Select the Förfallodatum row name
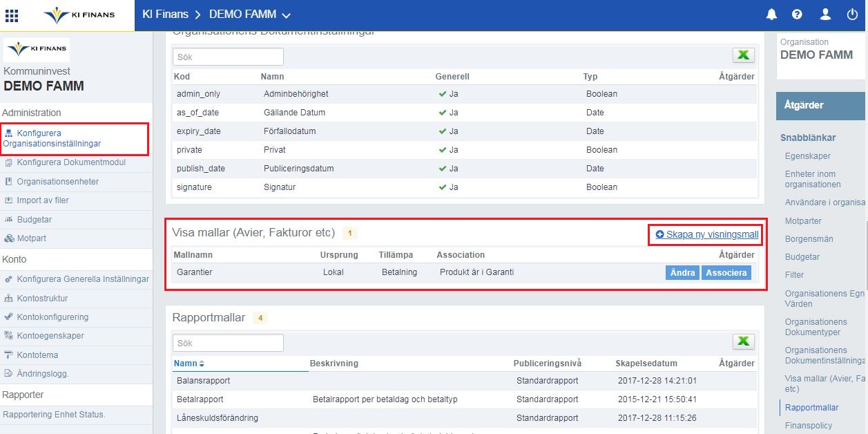Viewport: 868px width, 434px height. pyautogui.click(x=291, y=131)
